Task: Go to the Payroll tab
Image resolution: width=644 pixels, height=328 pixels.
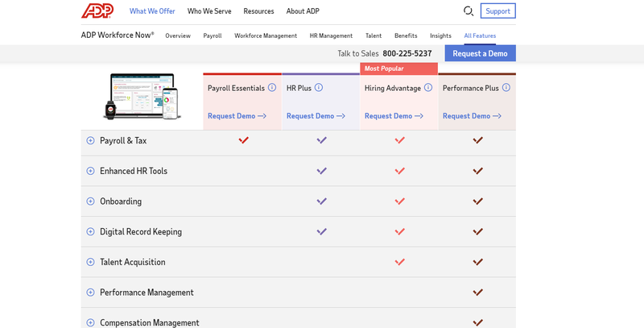Action: click(x=213, y=35)
